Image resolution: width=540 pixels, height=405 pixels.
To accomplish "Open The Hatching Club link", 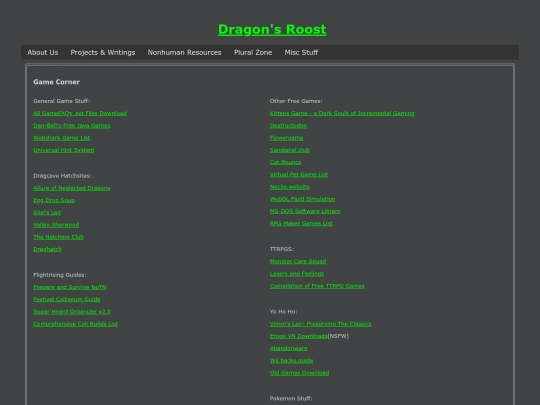I will (59, 237).
